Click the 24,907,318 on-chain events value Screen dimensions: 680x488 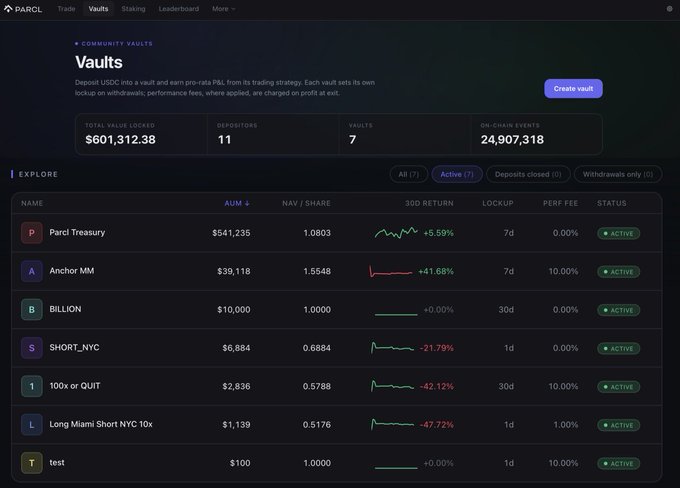(x=512, y=140)
